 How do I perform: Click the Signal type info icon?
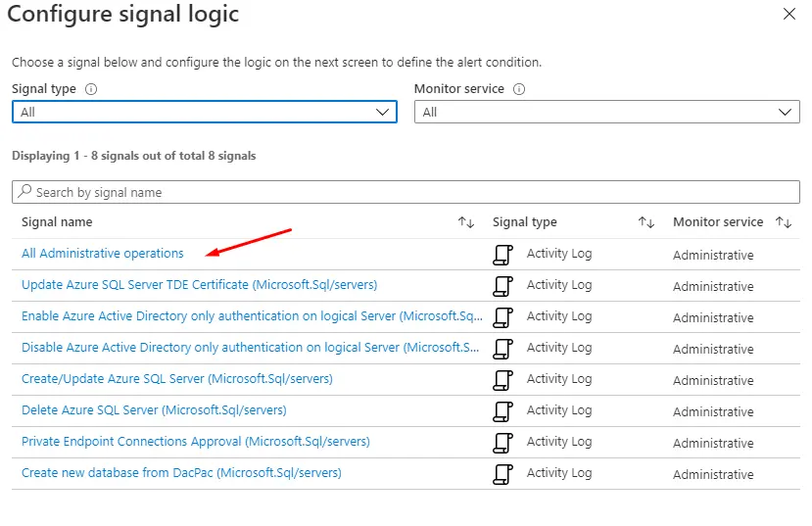[x=91, y=89]
